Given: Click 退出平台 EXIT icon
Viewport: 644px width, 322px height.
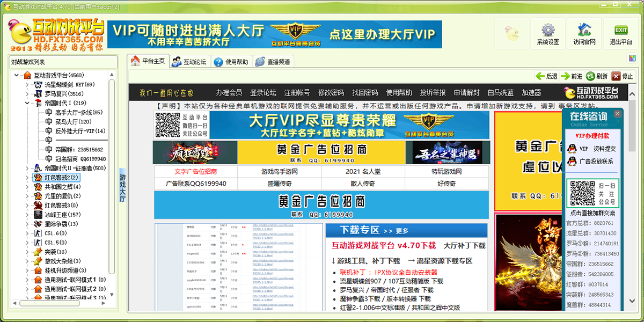Looking at the screenshot, I should (621, 30).
